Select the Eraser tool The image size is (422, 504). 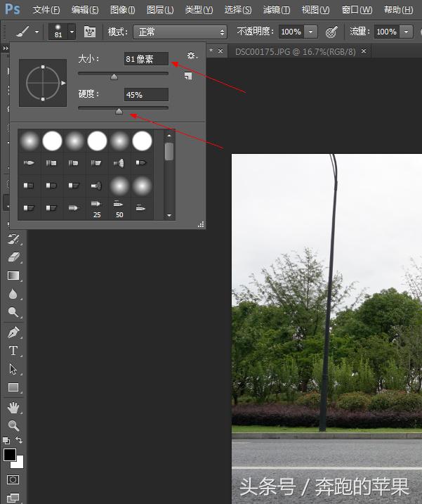point(13,257)
